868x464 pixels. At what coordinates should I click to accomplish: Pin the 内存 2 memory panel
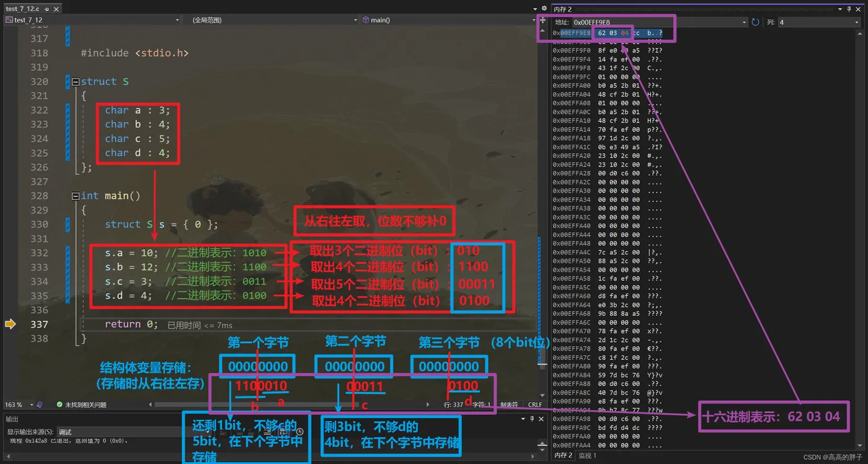point(849,9)
